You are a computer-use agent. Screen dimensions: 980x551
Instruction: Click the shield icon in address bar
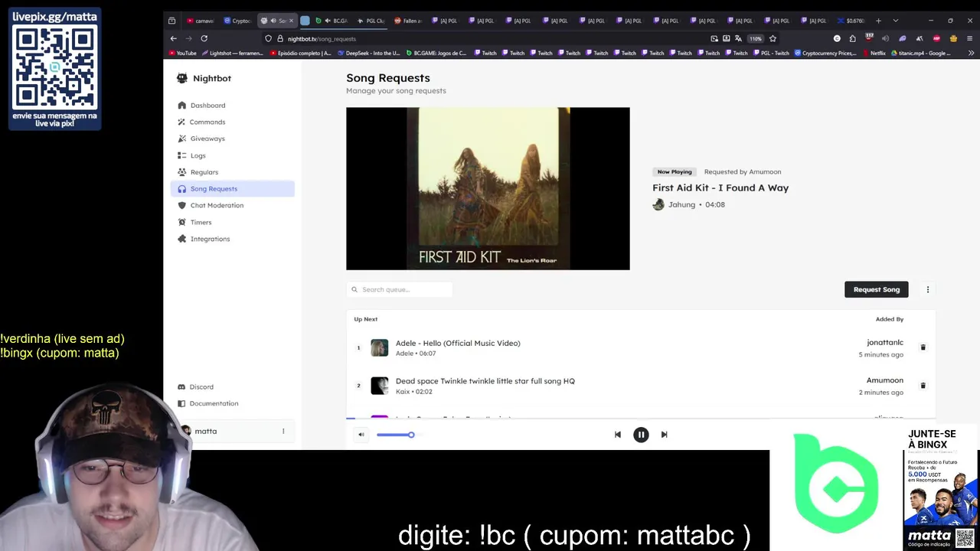pos(268,38)
